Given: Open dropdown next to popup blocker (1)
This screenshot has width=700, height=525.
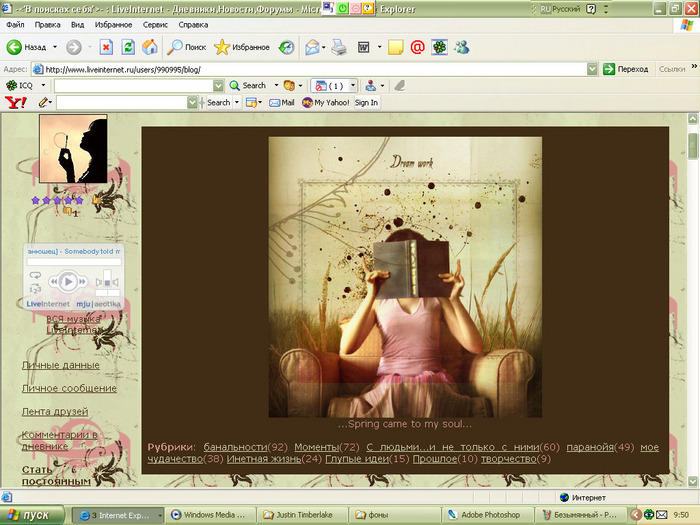Looking at the screenshot, I should [x=353, y=85].
